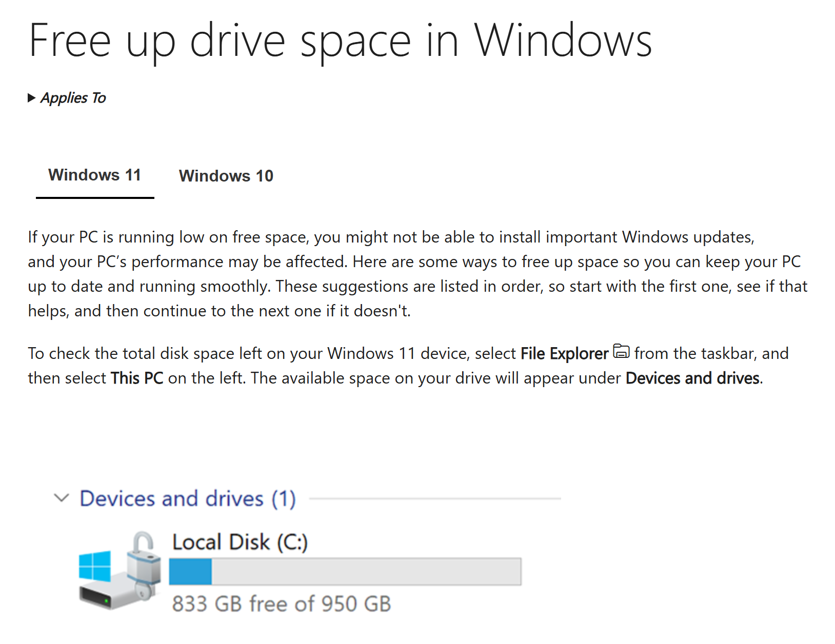Select the Windows 11 tab
Image resolution: width=835 pixels, height=644 pixels.
point(94,175)
